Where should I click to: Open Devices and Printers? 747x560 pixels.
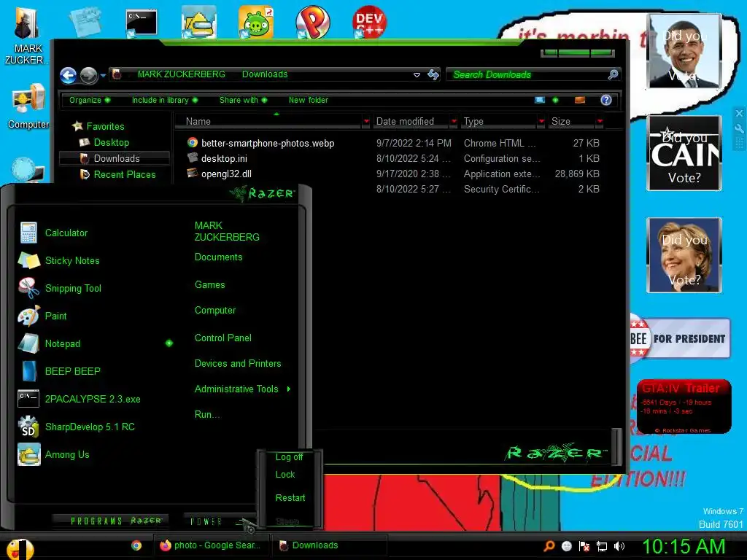coord(238,363)
